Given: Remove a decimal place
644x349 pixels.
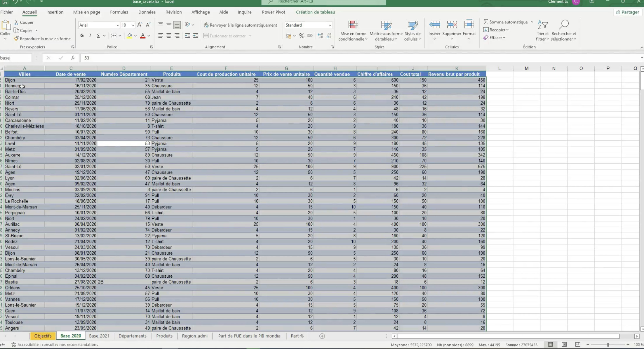Looking at the screenshot, I should pos(329,36).
